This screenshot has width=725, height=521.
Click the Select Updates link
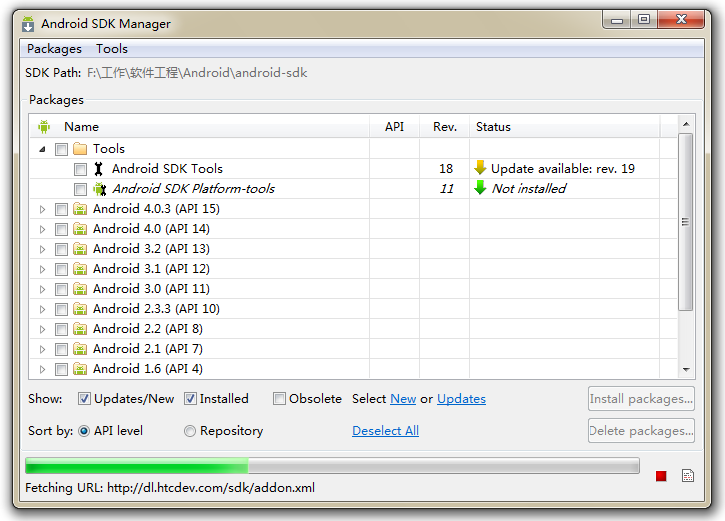[x=461, y=398]
